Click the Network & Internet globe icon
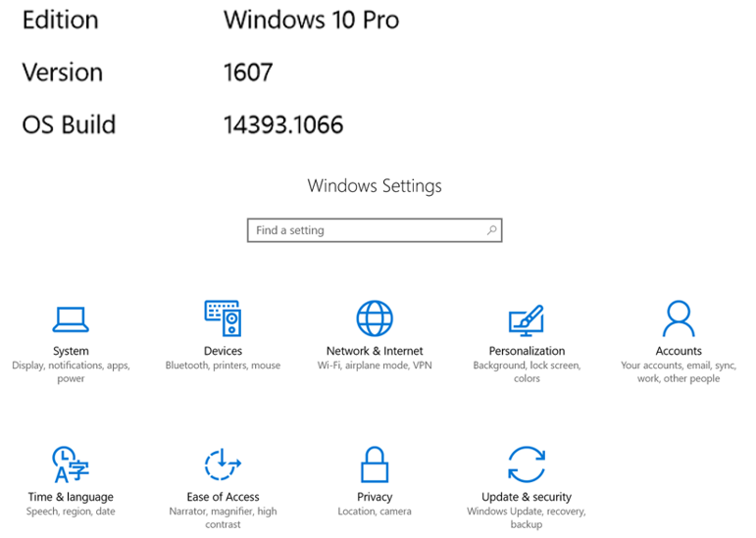 375,318
